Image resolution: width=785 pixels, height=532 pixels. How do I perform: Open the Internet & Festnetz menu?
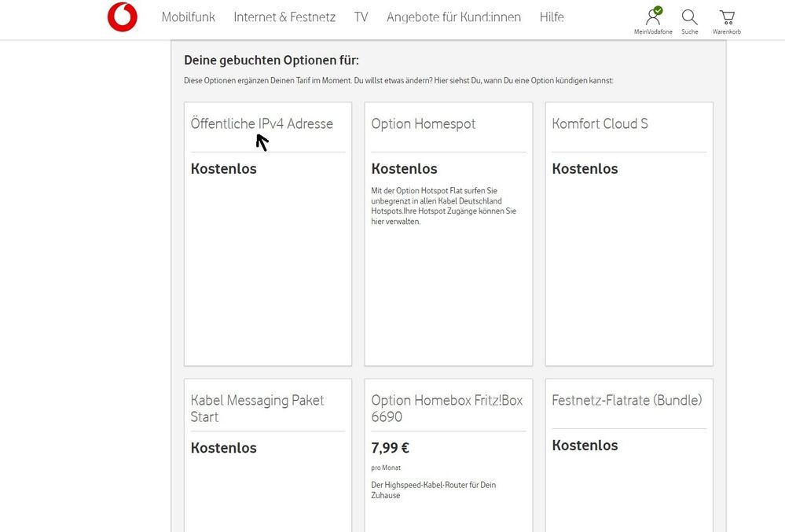[x=284, y=17]
